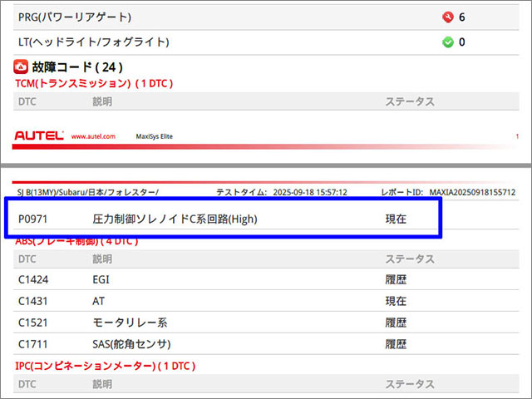Select the C1431 AT fault code

(x=33, y=301)
